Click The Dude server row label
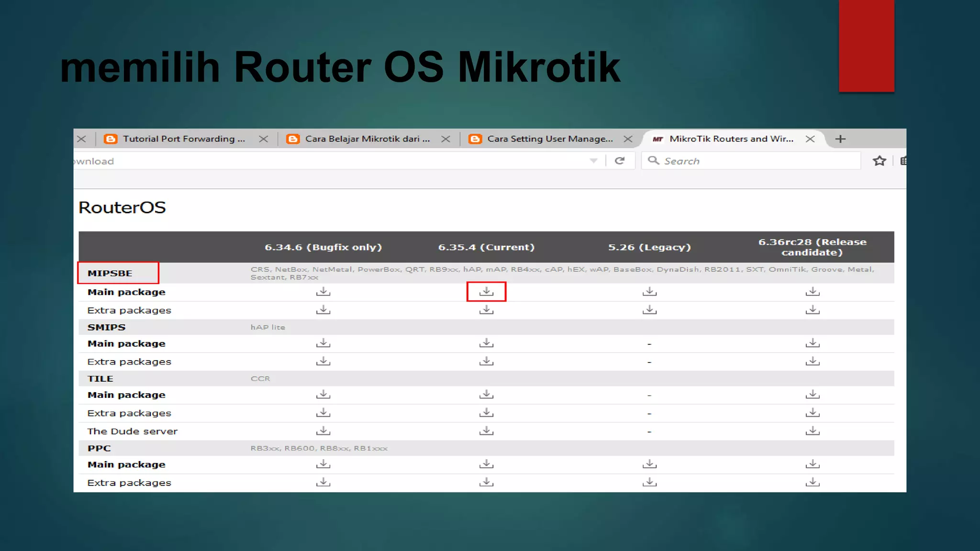 click(x=132, y=431)
